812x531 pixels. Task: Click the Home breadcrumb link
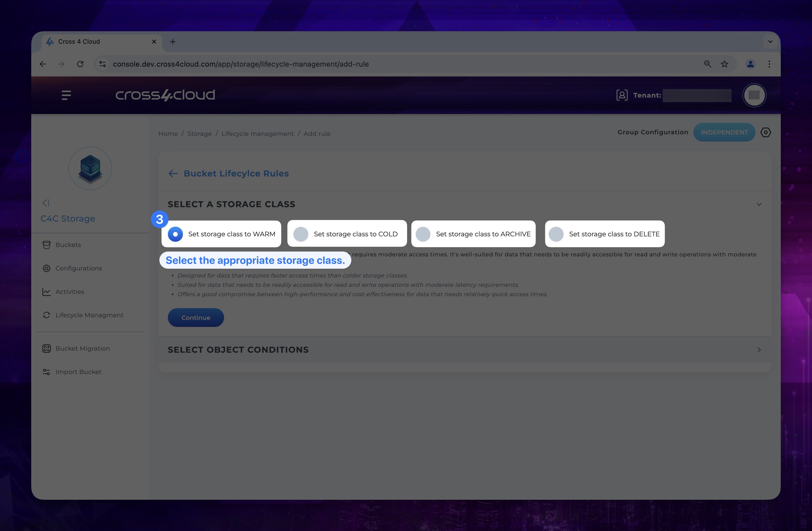168,133
